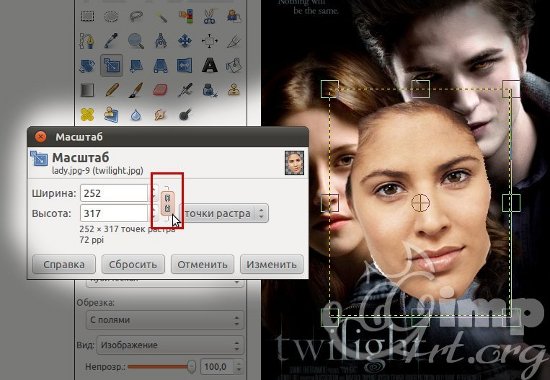Viewport: 550px width, 380px height.
Task: Click the Справка button
Action: click(64, 264)
